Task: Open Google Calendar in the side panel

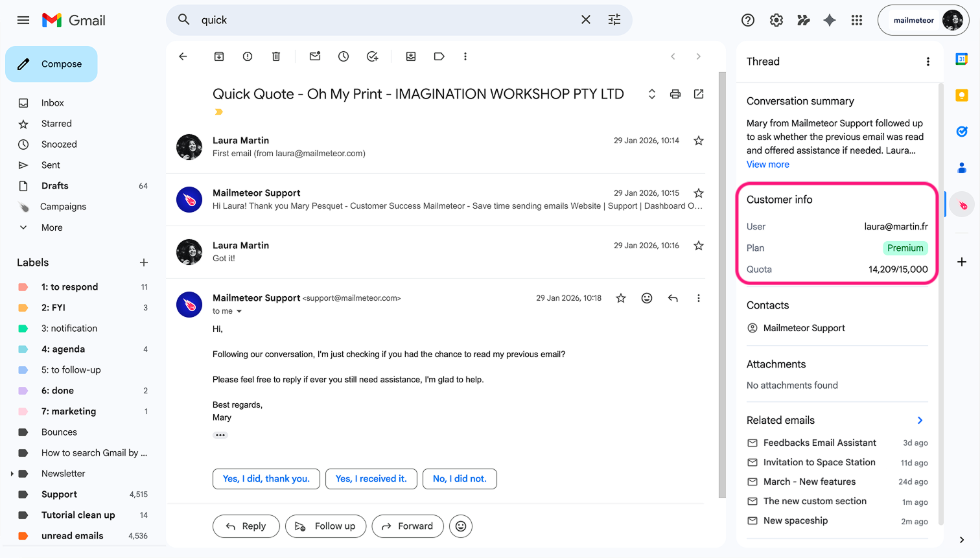Action: point(962,58)
